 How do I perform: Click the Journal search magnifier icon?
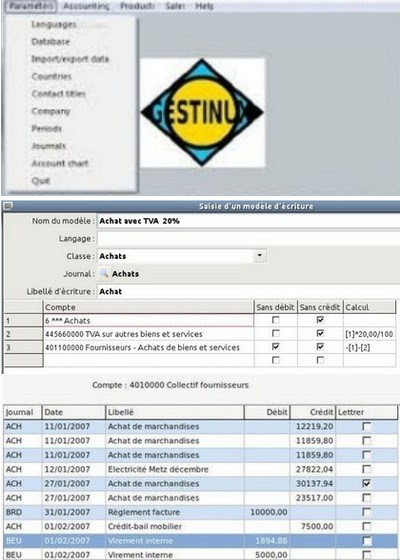(x=104, y=274)
